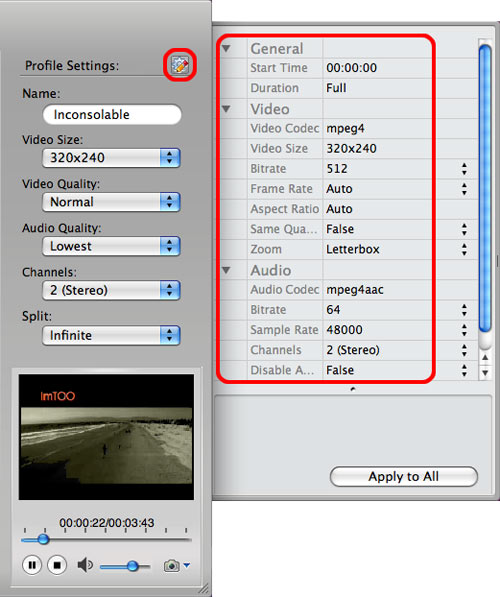Open the Split dropdown showing Infinite
The image size is (500, 597).
[111, 335]
